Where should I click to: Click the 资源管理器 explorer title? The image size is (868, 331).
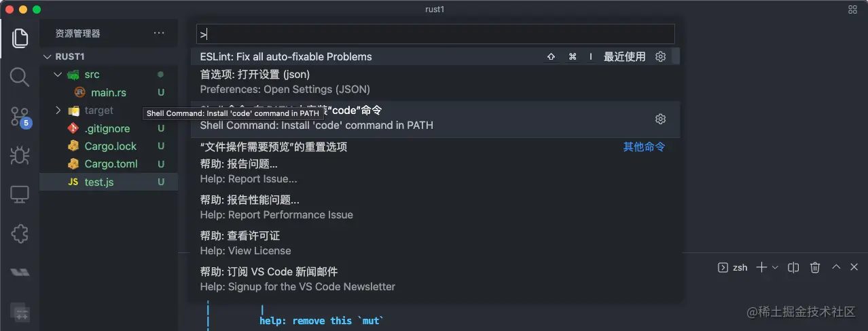pyautogui.click(x=77, y=33)
